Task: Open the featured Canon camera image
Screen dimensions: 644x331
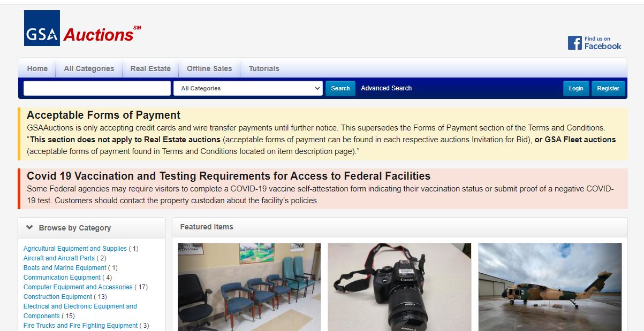Action: pos(399,287)
